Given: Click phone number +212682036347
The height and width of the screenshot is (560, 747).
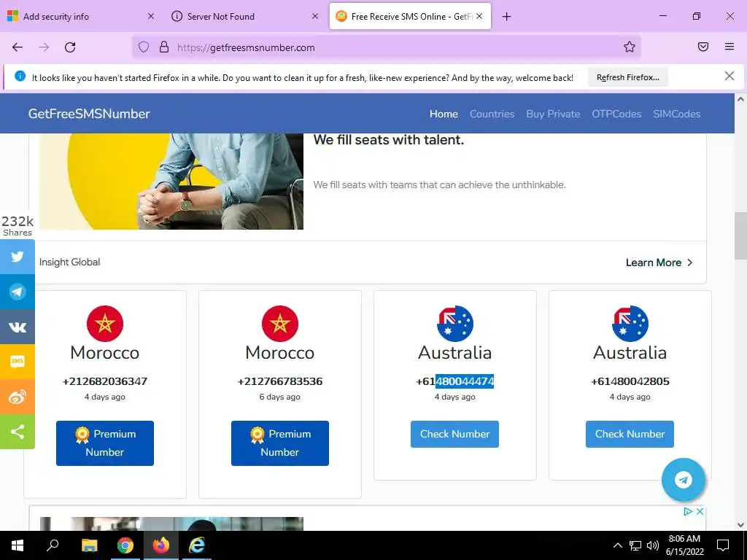Looking at the screenshot, I should (105, 381).
